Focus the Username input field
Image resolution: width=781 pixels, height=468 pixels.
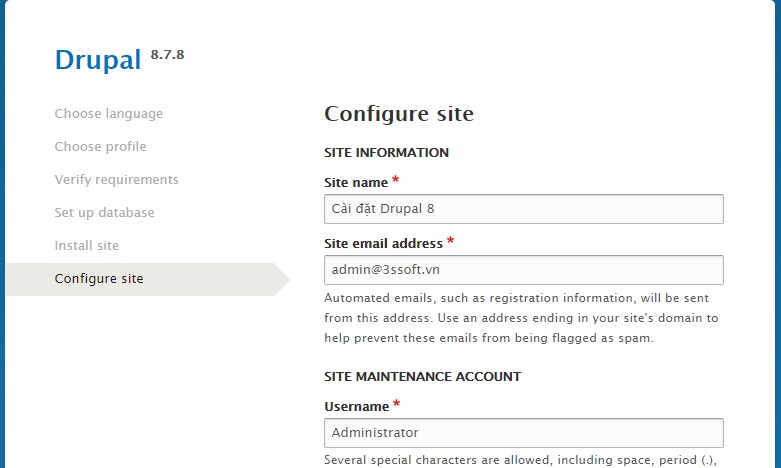click(523, 433)
